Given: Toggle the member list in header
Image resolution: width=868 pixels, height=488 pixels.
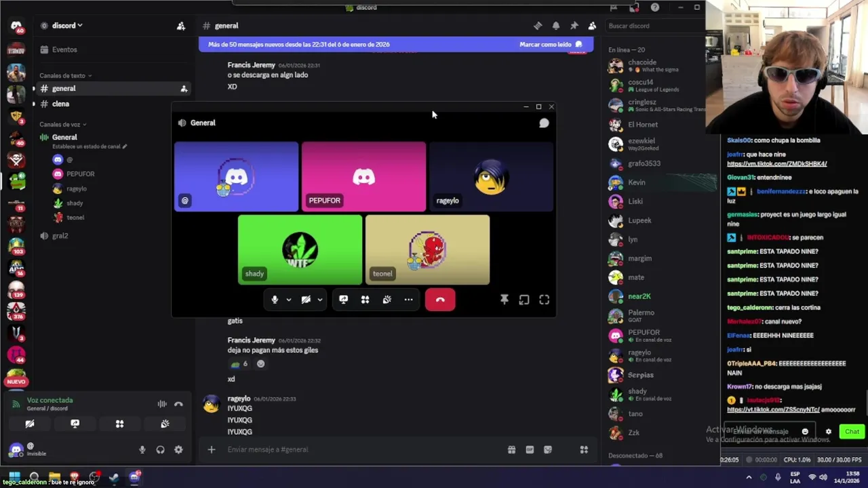Looking at the screenshot, I should point(592,26).
